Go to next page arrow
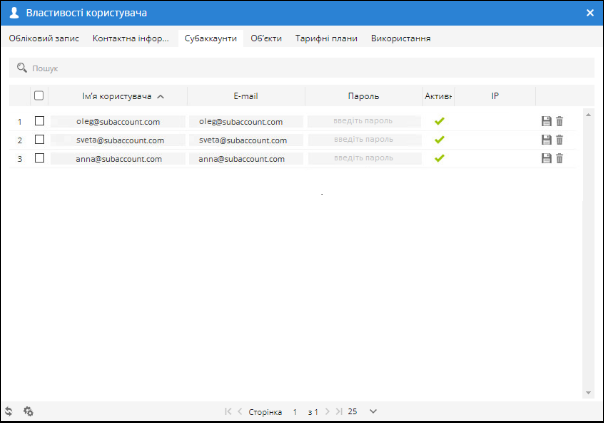This screenshot has width=605, height=423. [327, 411]
